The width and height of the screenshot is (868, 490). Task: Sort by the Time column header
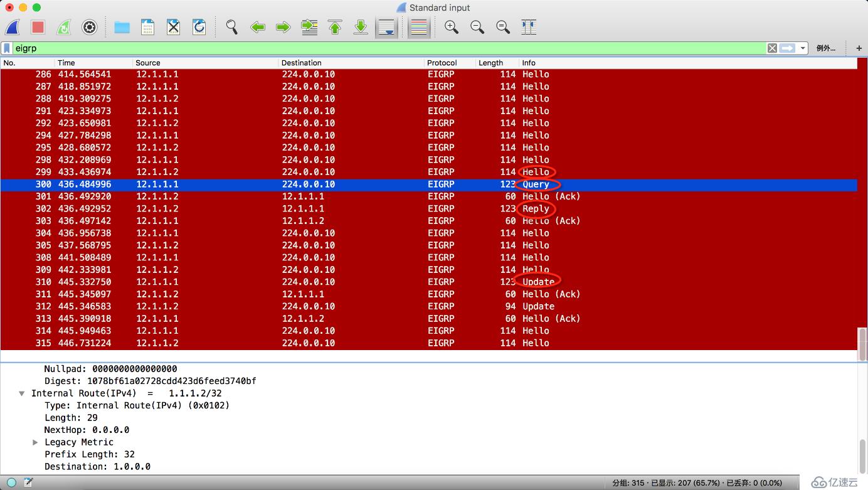[94, 63]
